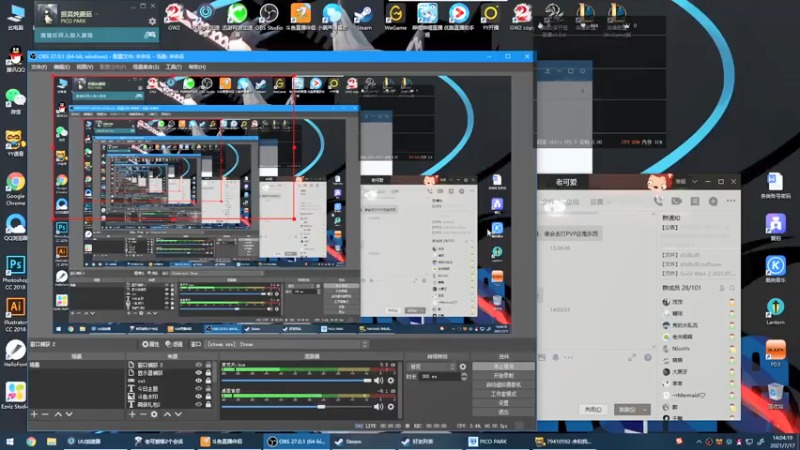Open transition properties gear icon
The width and height of the screenshot is (800, 450).
(463, 366)
